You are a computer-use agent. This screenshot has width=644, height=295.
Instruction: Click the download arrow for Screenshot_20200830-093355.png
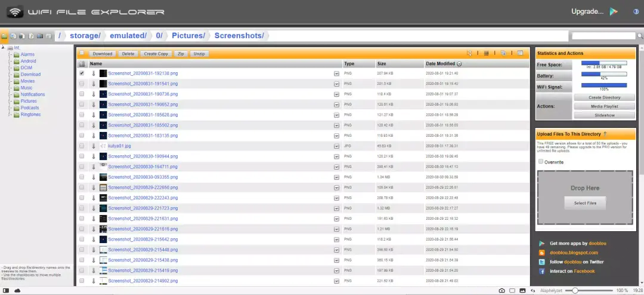(x=94, y=177)
